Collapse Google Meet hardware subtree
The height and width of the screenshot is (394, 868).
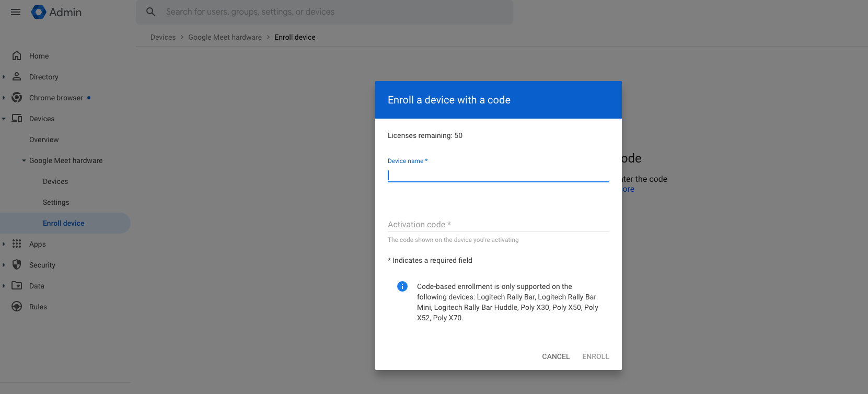pyautogui.click(x=24, y=160)
